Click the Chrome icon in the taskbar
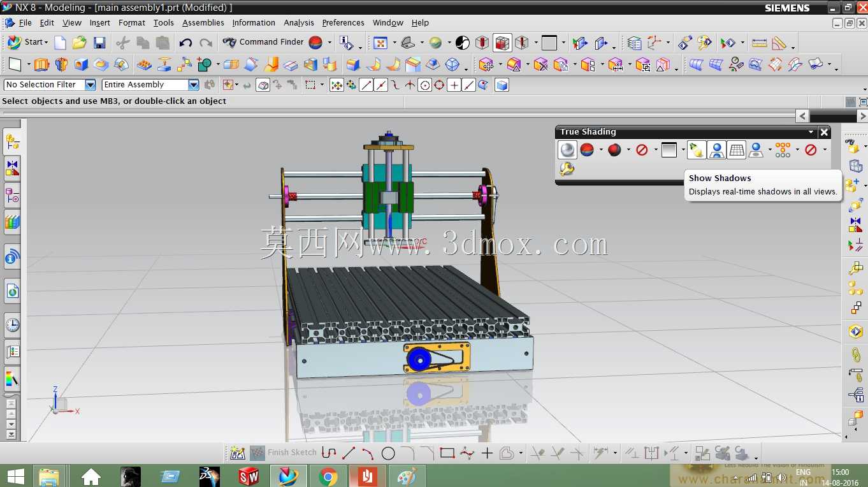 tap(328, 476)
